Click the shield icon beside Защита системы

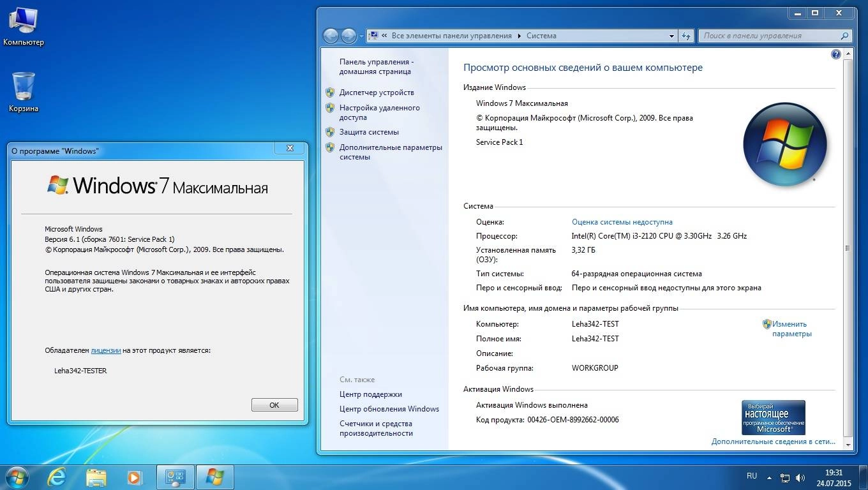coord(330,132)
